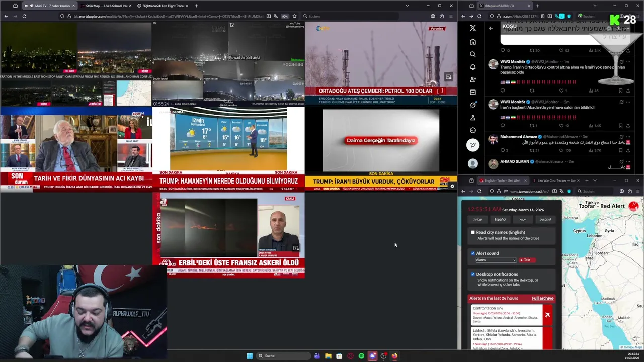Screen dimensions: 644x362
Task: Open Firefox from the taskbar
Action: click(394, 356)
